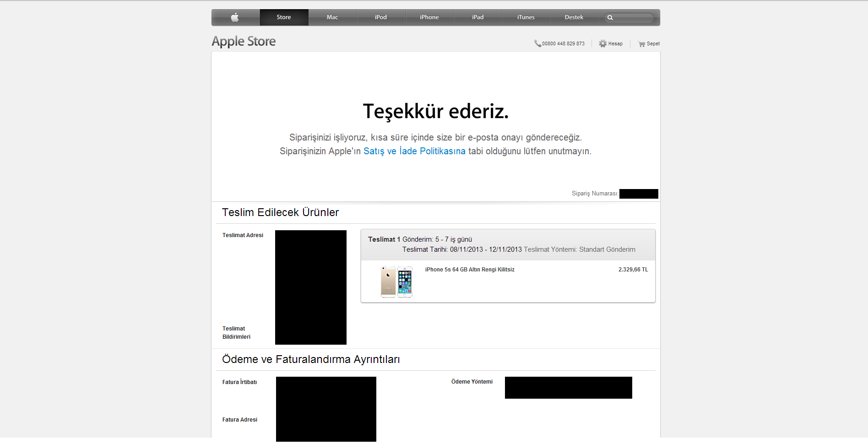The height and width of the screenshot is (444, 868).
Task: Click the phone icon beside support number
Action: pos(537,43)
